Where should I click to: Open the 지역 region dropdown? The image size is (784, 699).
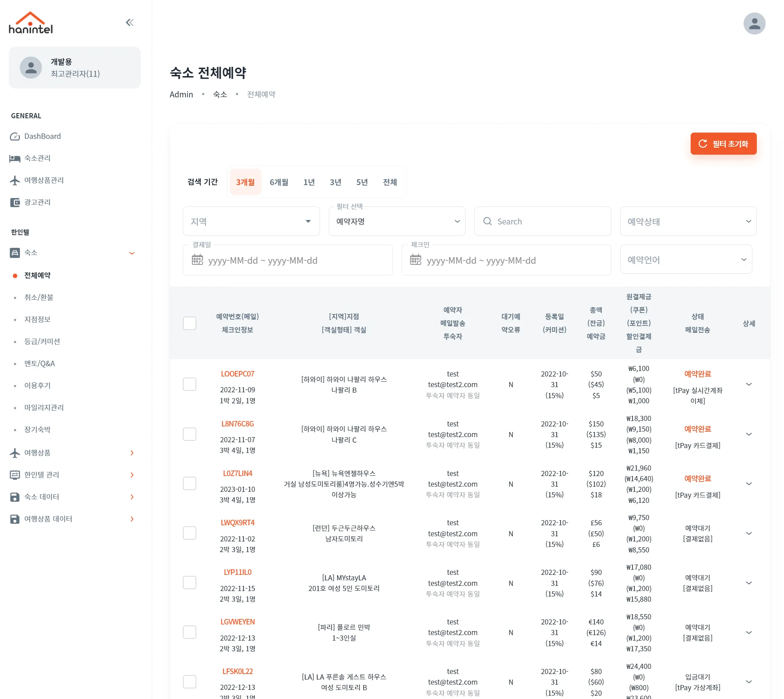click(251, 221)
